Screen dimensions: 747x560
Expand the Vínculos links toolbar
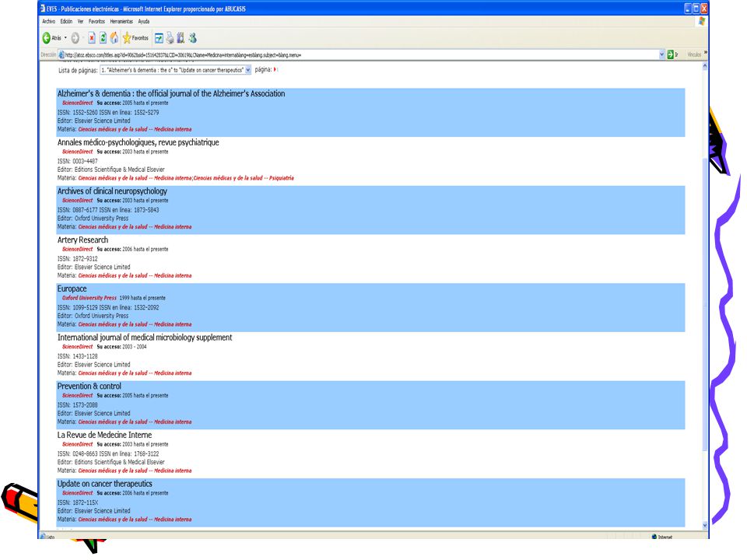click(706, 54)
